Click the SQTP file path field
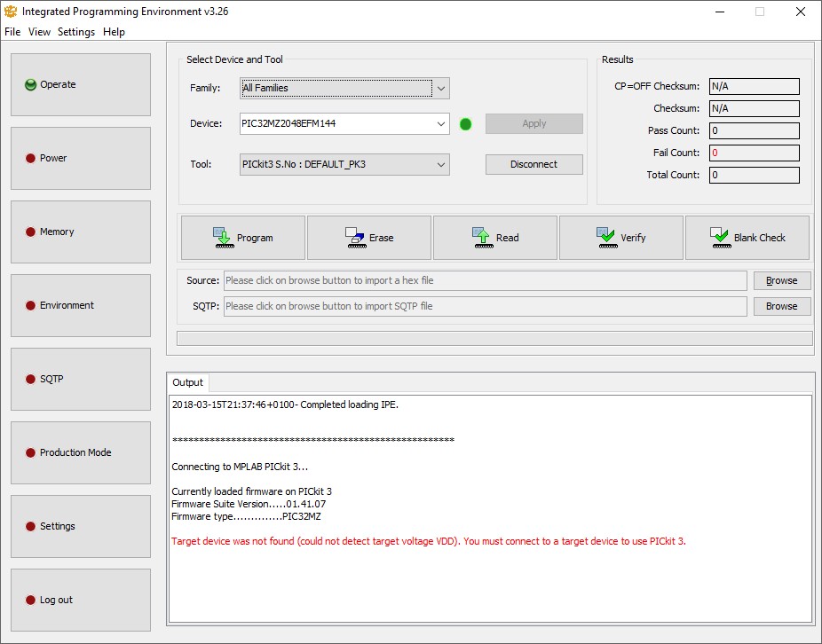 pos(485,307)
